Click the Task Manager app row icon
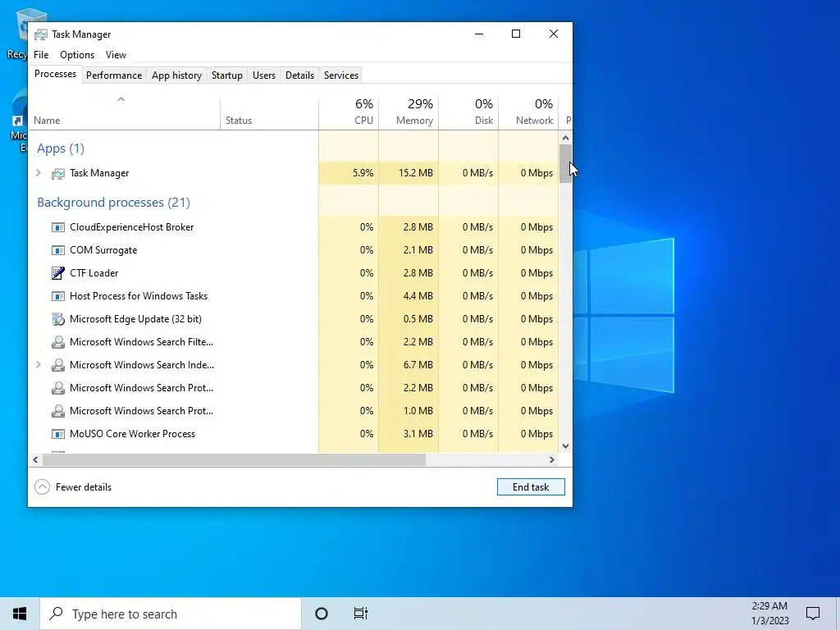The image size is (840, 630). coord(58,174)
